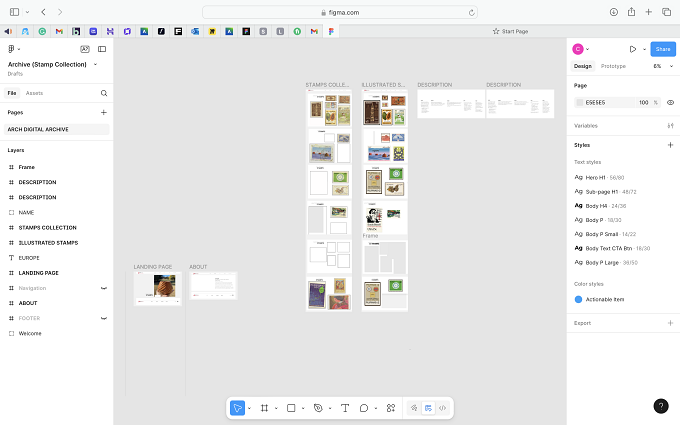The image size is (680, 425).
Task: Open the Variables settings icon
Action: pyautogui.click(x=670, y=126)
